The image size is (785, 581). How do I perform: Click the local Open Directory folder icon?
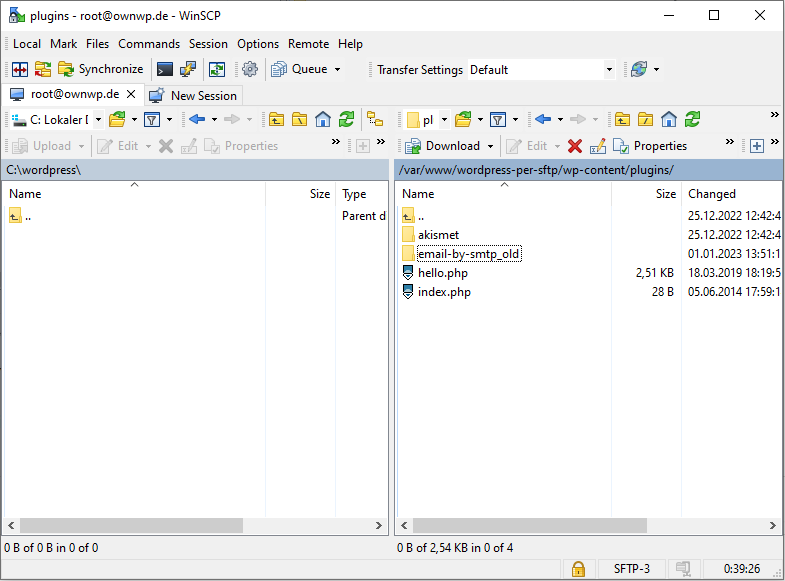click(x=117, y=120)
